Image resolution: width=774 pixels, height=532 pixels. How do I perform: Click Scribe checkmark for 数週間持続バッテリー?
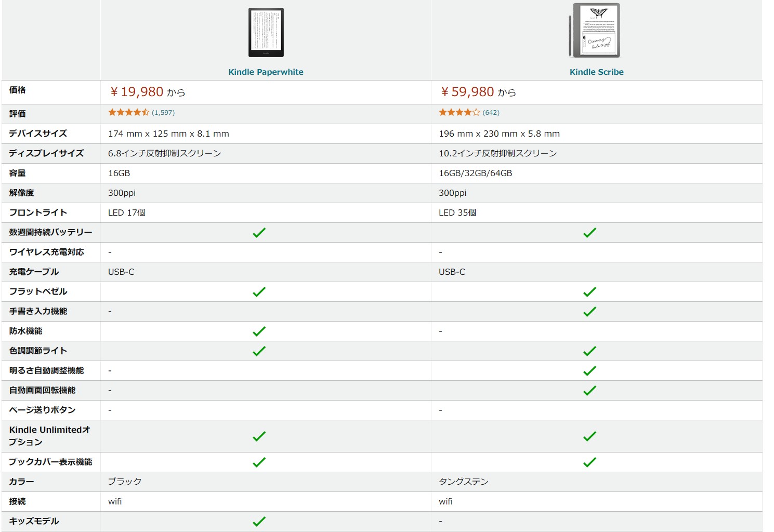[589, 232]
